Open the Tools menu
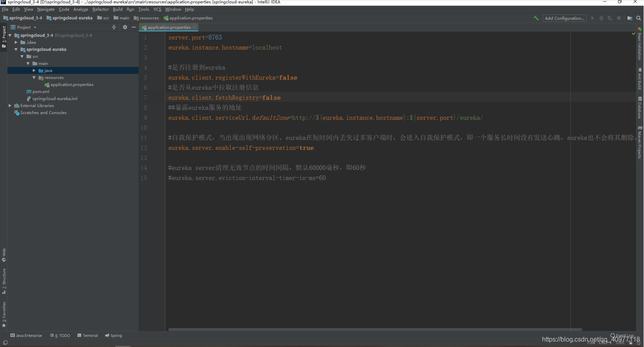The width and height of the screenshot is (644, 347). pyautogui.click(x=144, y=9)
